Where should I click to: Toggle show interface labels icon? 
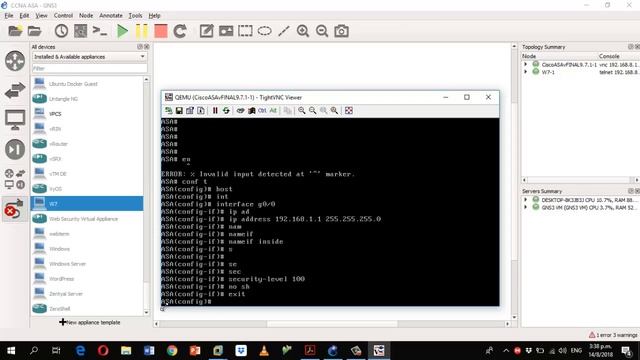tap(80, 31)
